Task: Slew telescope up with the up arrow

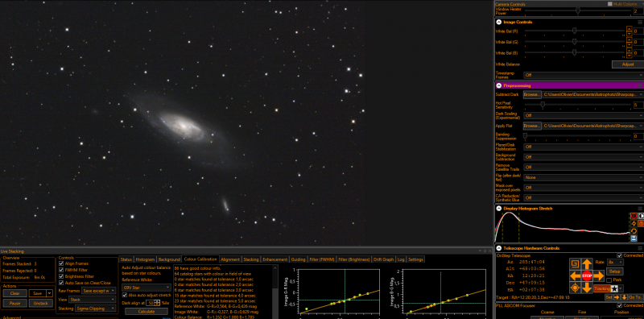Action: 587,264
